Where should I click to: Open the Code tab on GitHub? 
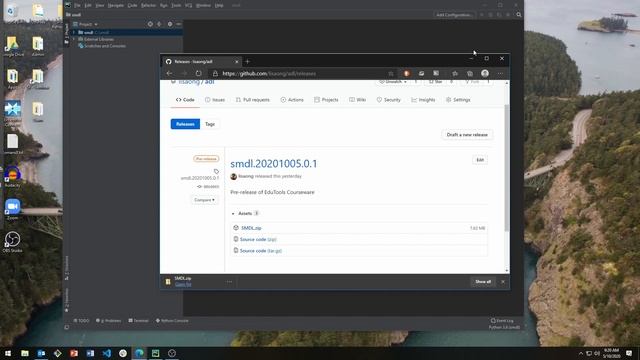[185, 100]
